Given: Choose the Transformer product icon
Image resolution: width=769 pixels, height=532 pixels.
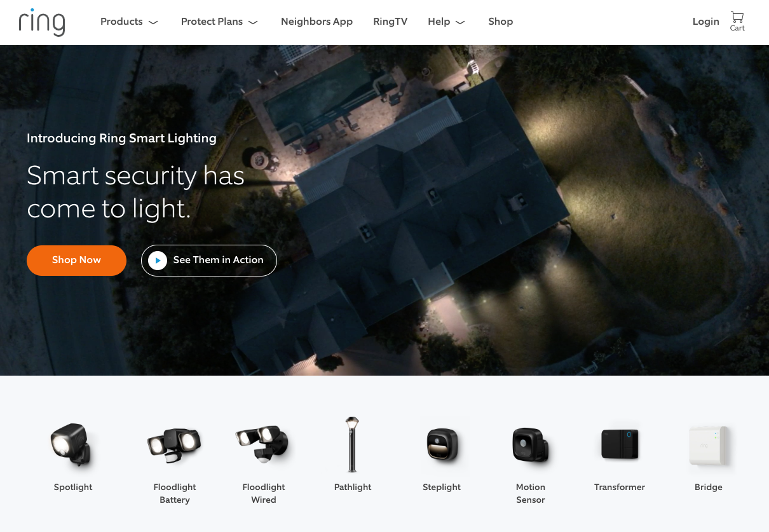Looking at the screenshot, I should tap(620, 444).
